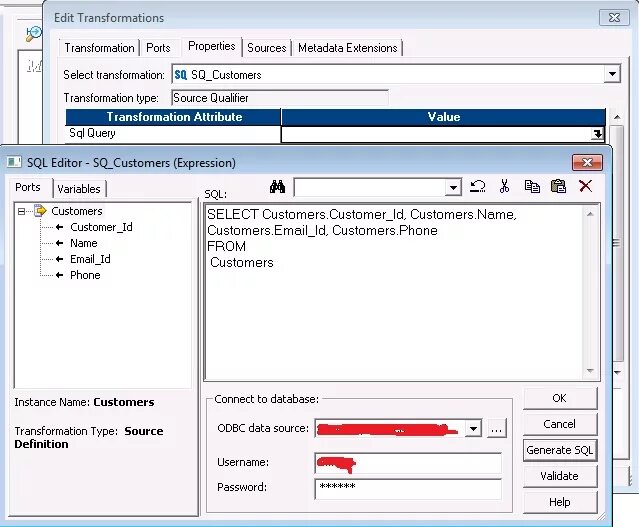The width and height of the screenshot is (639, 527).
Task: Click the Help button
Action: pyautogui.click(x=560, y=502)
